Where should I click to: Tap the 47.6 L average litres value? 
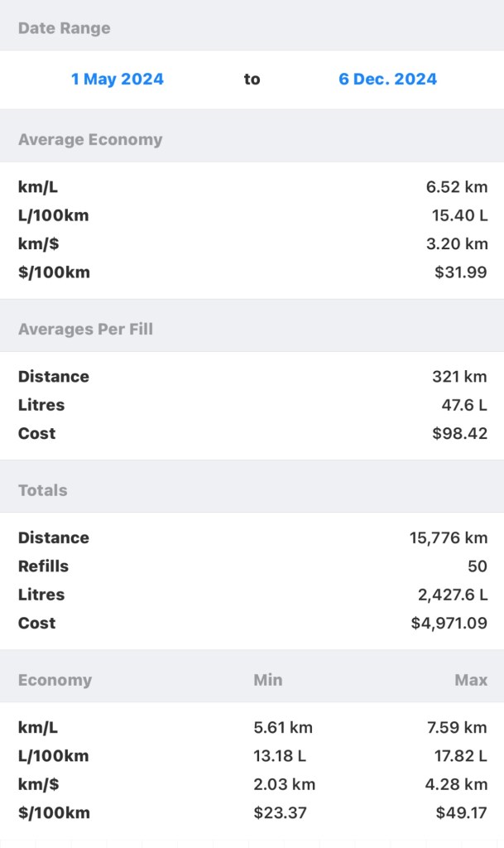(x=464, y=405)
